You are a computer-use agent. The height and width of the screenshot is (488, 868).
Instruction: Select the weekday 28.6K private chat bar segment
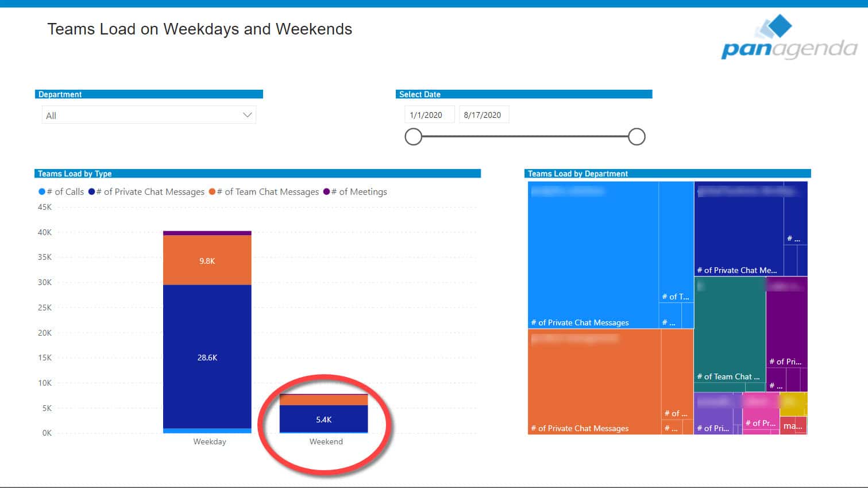point(207,356)
